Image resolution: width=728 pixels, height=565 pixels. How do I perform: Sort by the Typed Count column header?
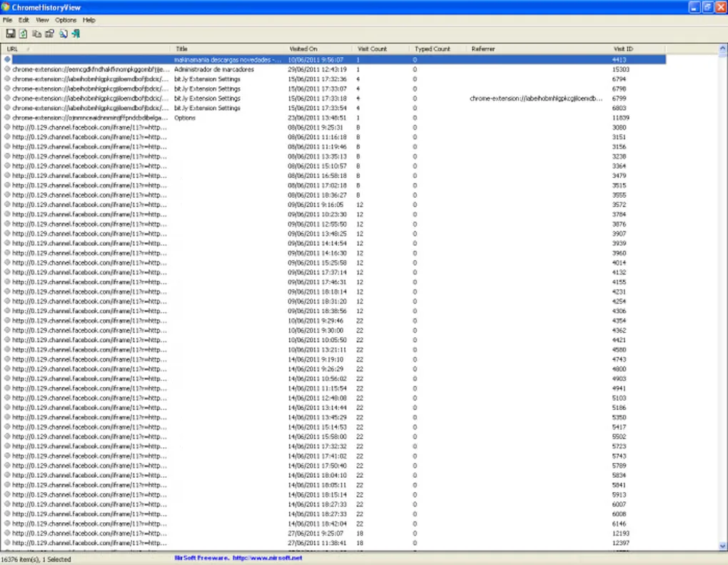tap(438, 49)
